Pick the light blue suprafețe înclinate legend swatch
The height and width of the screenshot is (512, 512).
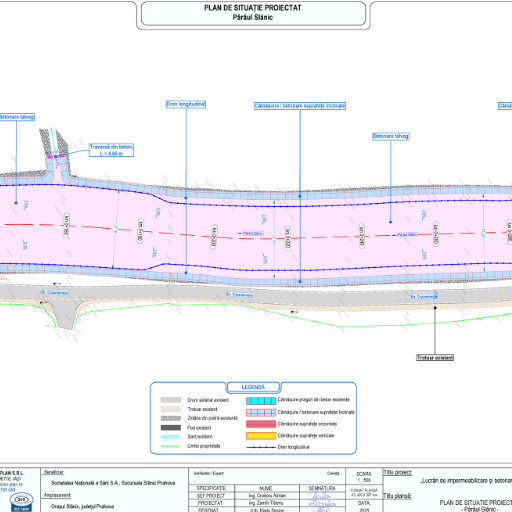point(261,413)
